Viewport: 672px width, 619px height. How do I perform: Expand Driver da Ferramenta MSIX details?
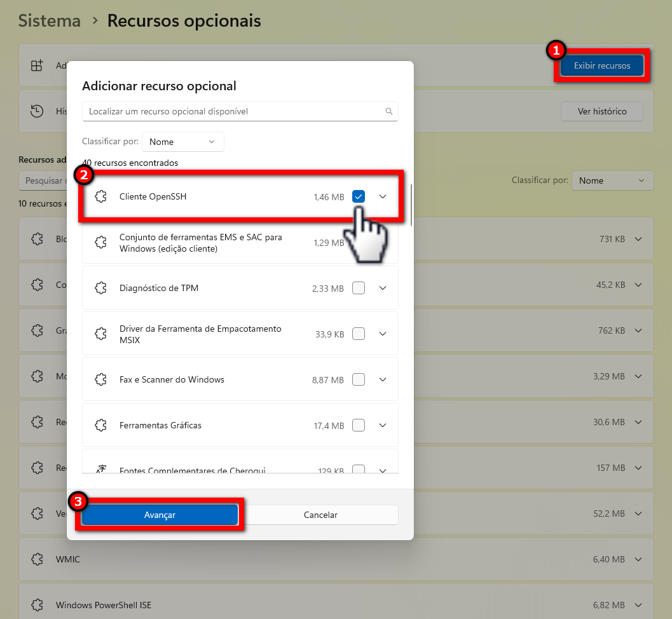pyautogui.click(x=383, y=334)
